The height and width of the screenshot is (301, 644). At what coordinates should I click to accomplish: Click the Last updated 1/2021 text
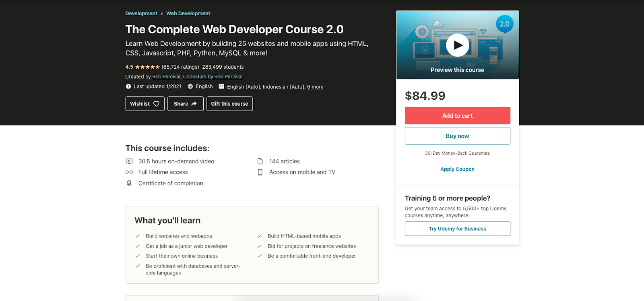(x=158, y=86)
